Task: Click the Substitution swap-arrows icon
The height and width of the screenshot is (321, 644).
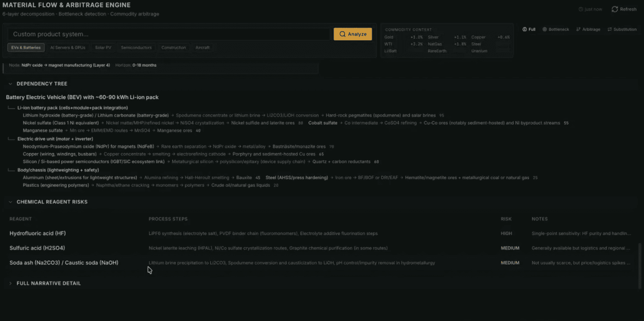Action: [x=611, y=29]
